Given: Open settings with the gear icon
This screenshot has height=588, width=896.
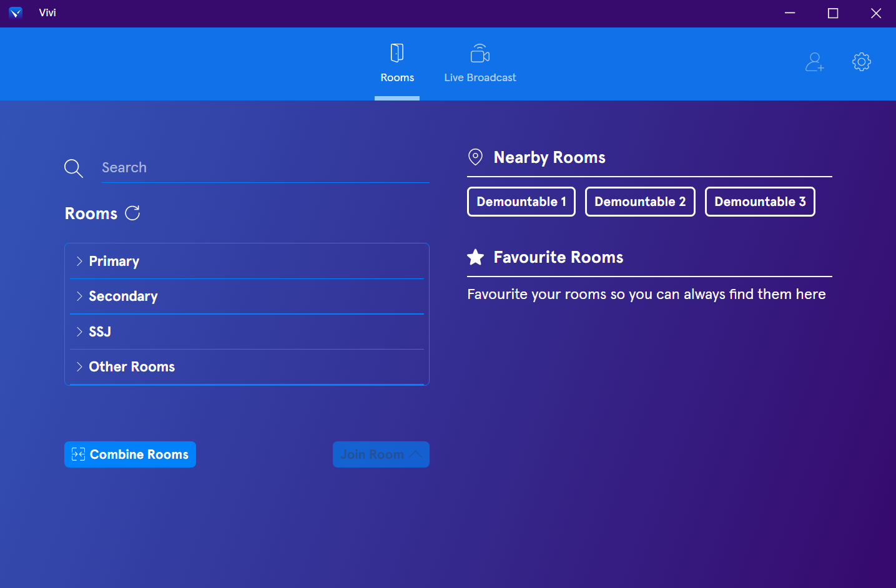Looking at the screenshot, I should [x=861, y=62].
